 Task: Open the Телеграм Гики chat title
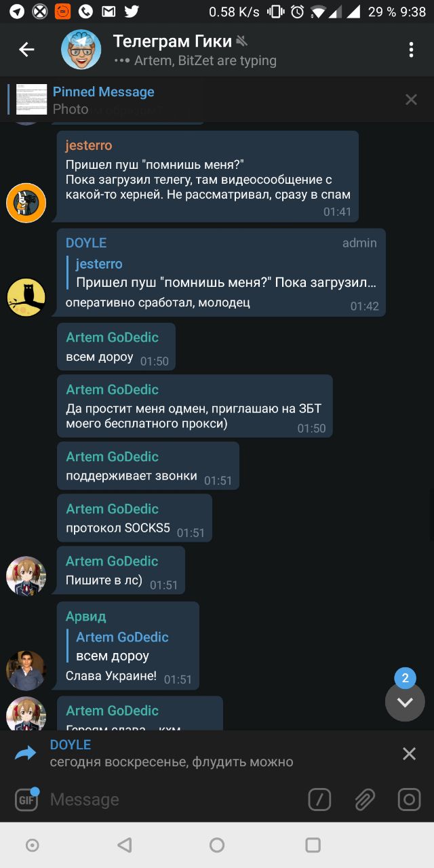[172, 41]
